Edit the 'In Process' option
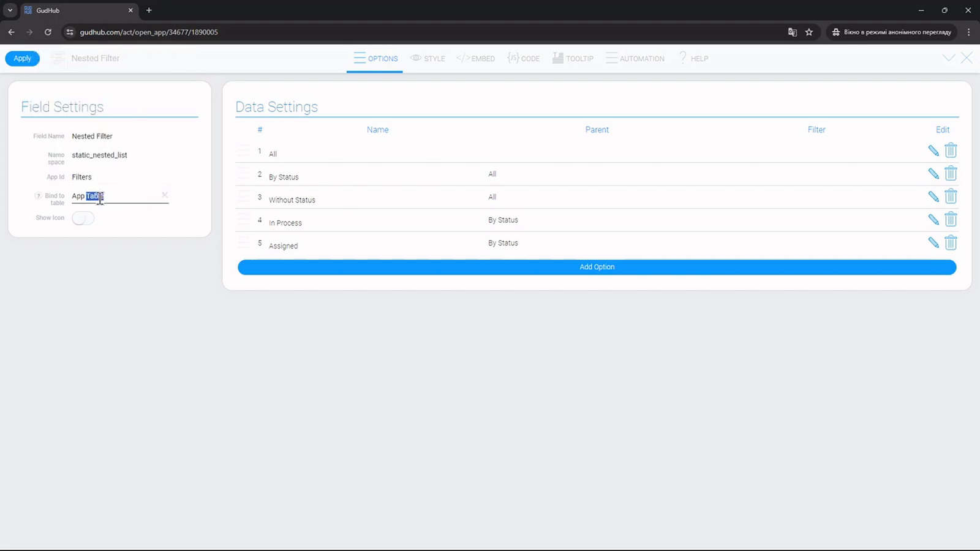The height and width of the screenshot is (551, 980). tap(933, 220)
